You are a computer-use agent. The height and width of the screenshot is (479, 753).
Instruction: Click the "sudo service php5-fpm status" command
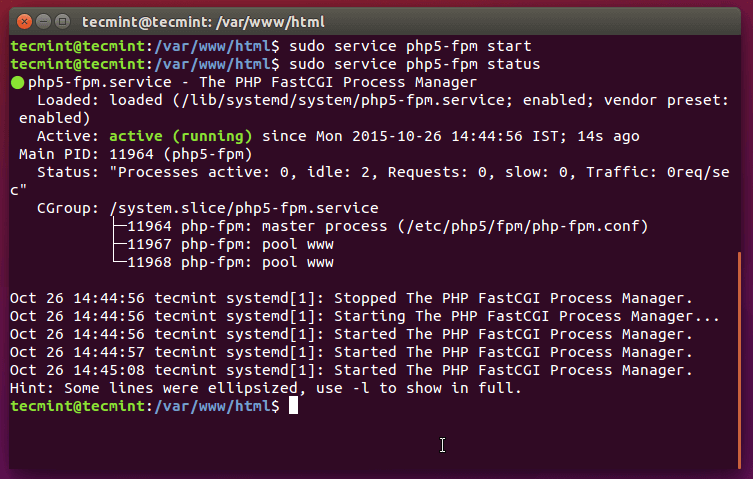[416, 64]
